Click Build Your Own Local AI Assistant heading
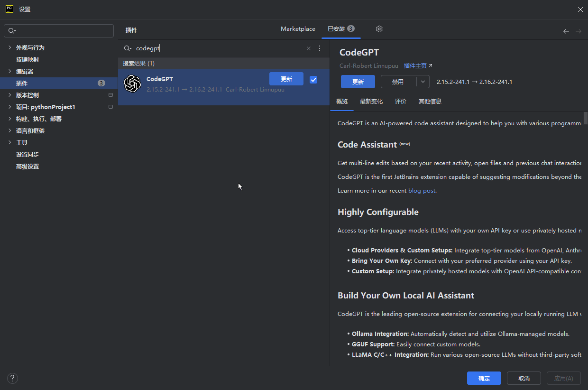Image resolution: width=588 pixels, height=390 pixels. [x=406, y=296]
